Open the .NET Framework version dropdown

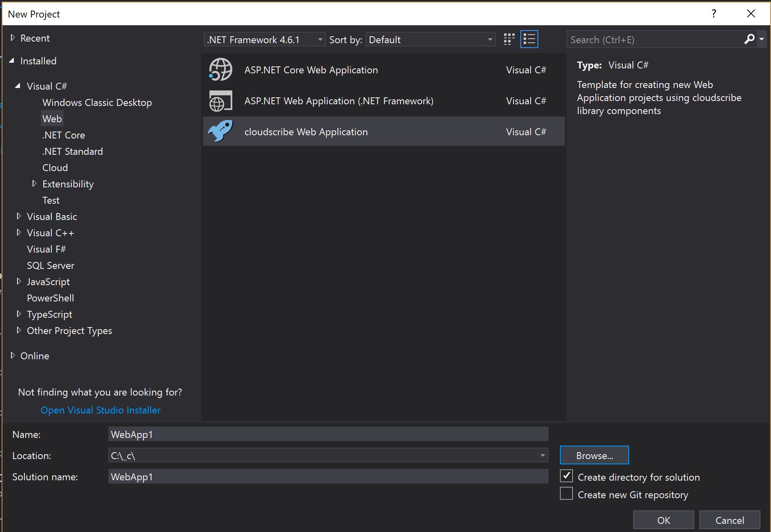(x=264, y=40)
